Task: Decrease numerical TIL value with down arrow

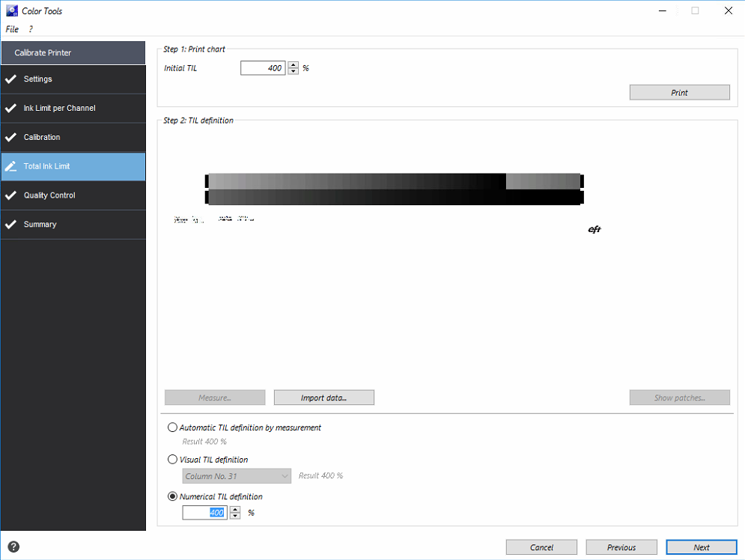Action: (x=235, y=516)
